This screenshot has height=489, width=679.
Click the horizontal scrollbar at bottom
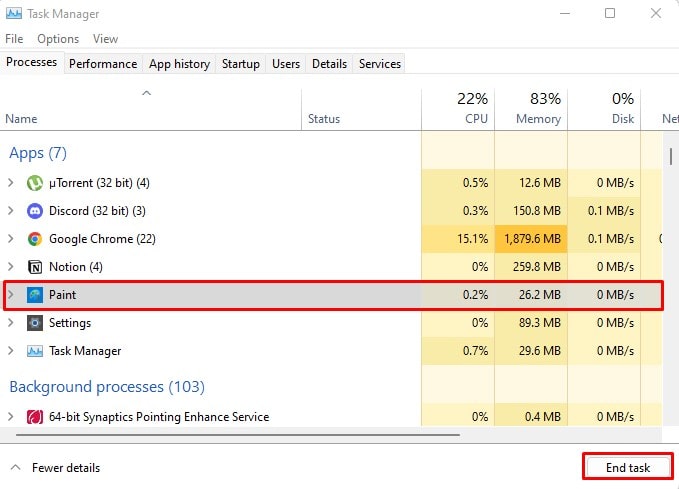pyautogui.click(x=238, y=434)
